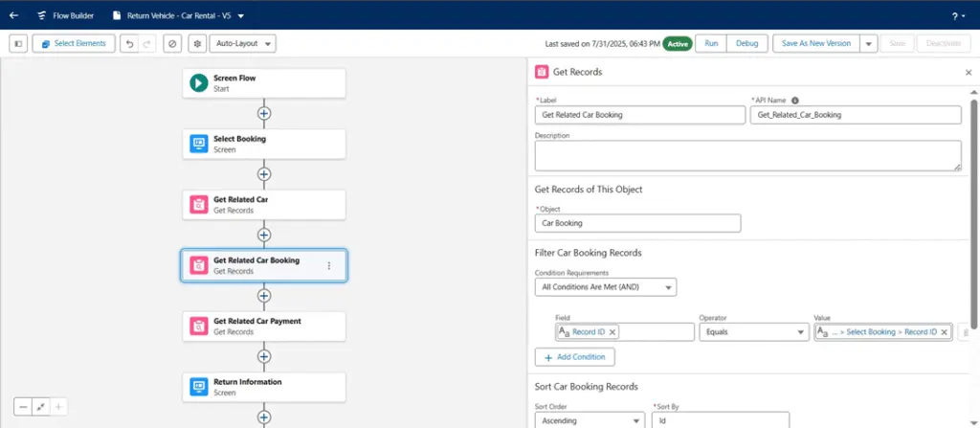
Task: Open flow settings gear icon
Action: pyautogui.click(x=198, y=44)
